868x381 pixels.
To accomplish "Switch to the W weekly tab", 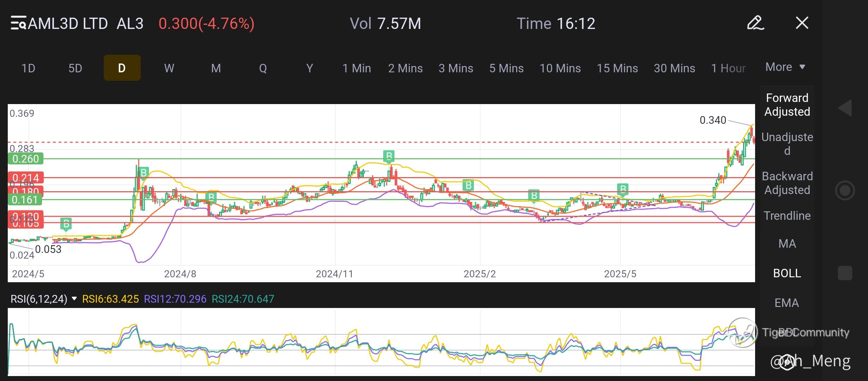I will (x=169, y=68).
